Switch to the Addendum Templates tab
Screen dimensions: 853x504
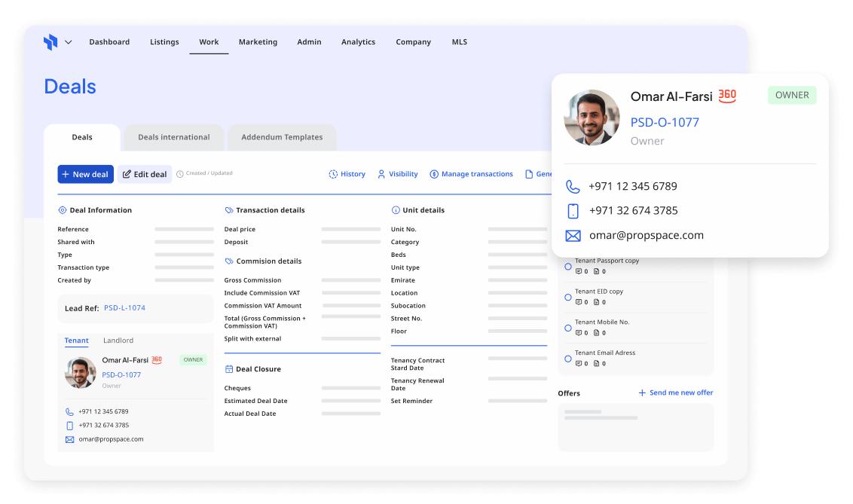coord(282,137)
